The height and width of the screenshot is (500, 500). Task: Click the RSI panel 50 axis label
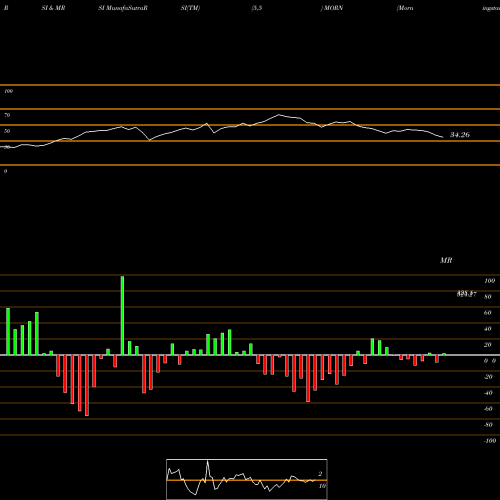[7, 131]
